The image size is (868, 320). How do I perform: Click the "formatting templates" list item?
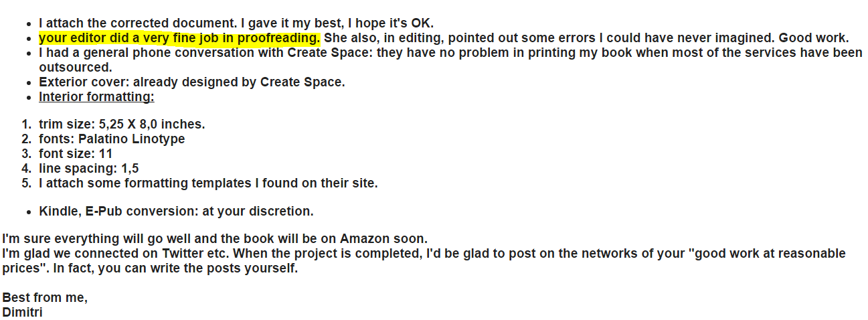click(208, 183)
